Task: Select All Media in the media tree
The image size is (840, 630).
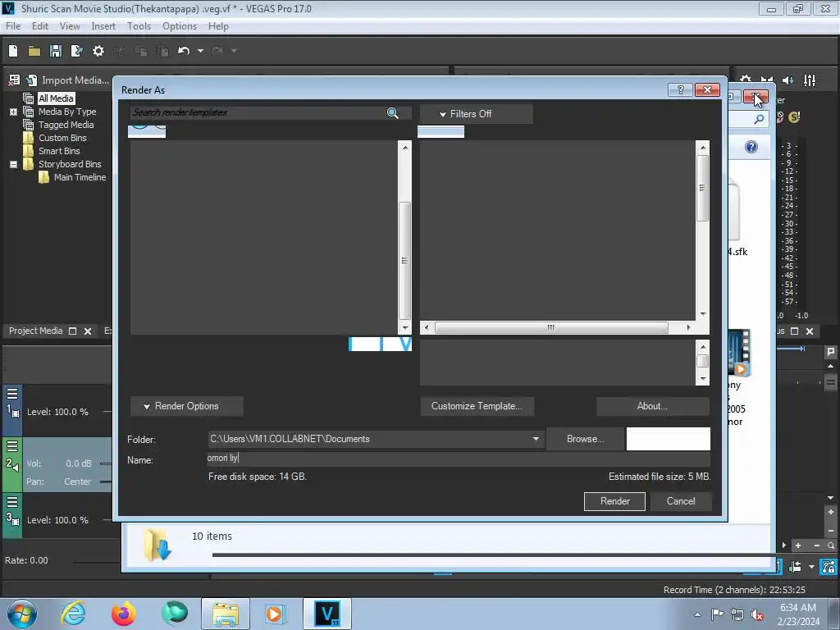Action: click(56, 98)
